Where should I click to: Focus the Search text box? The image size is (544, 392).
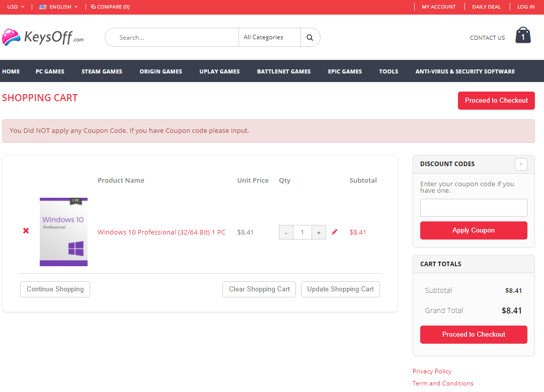point(172,37)
